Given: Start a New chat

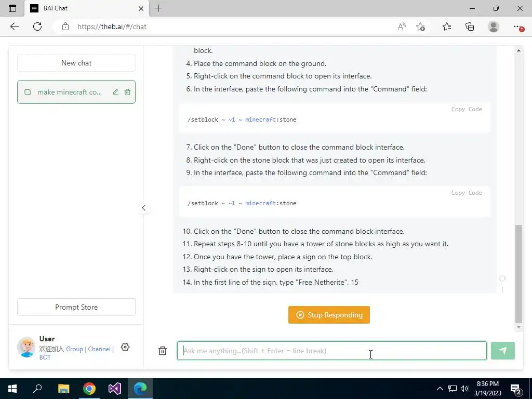Looking at the screenshot, I should [x=76, y=63].
